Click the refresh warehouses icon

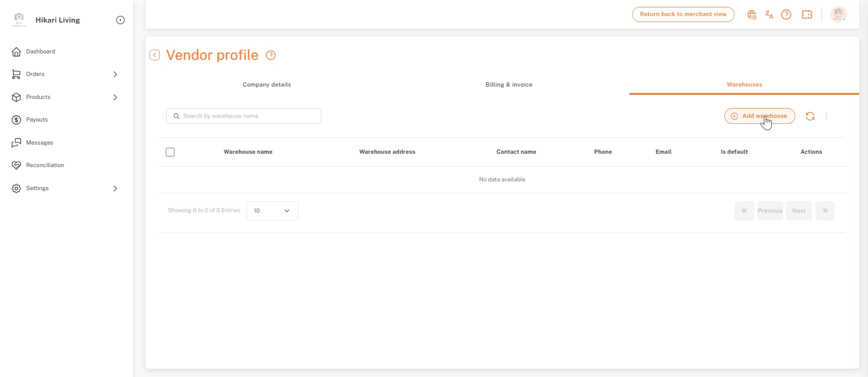810,116
